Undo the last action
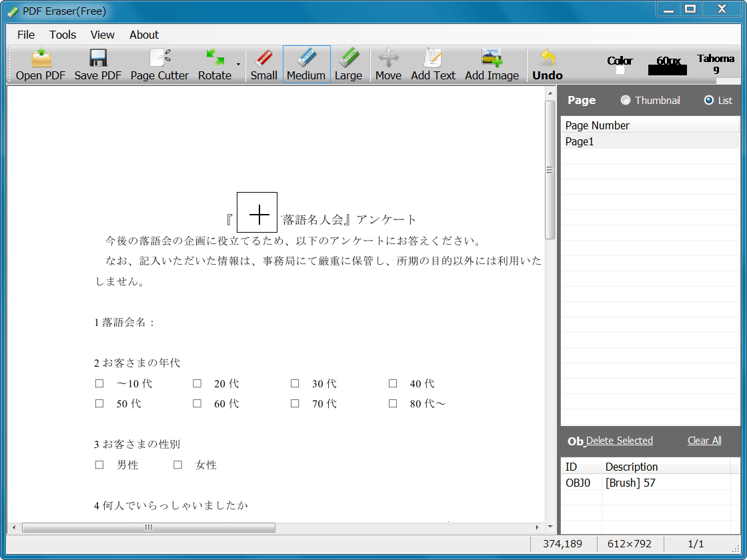Screen dimensions: 747x560 click(548, 65)
